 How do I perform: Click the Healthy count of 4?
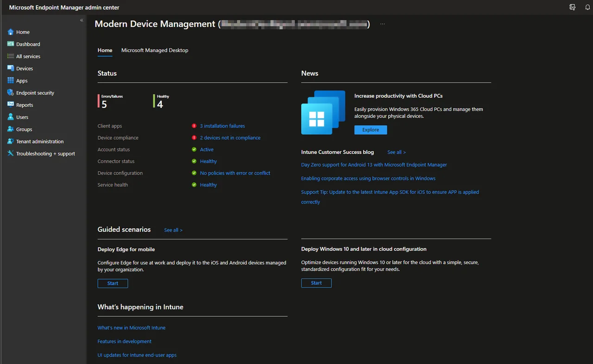point(160,105)
